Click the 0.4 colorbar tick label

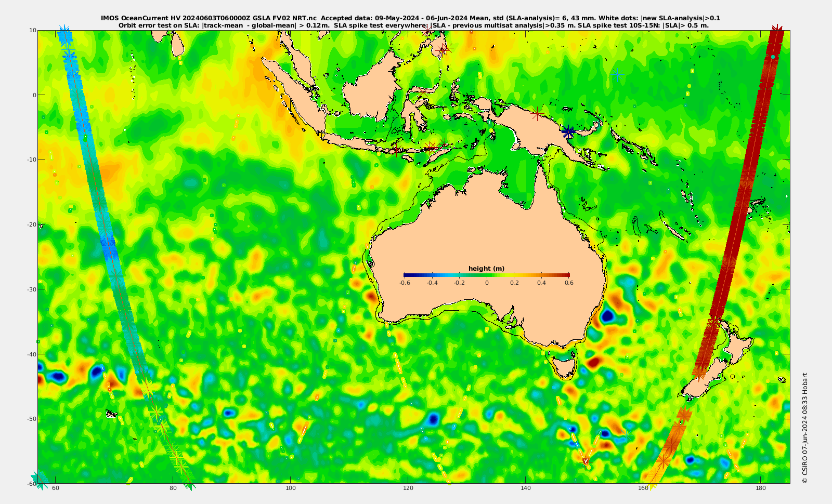(x=541, y=283)
